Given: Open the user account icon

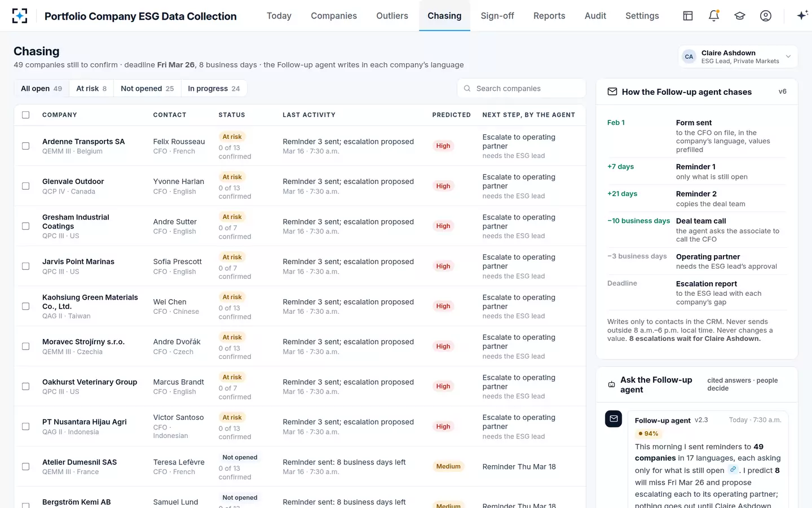Looking at the screenshot, I should point(766,16).
